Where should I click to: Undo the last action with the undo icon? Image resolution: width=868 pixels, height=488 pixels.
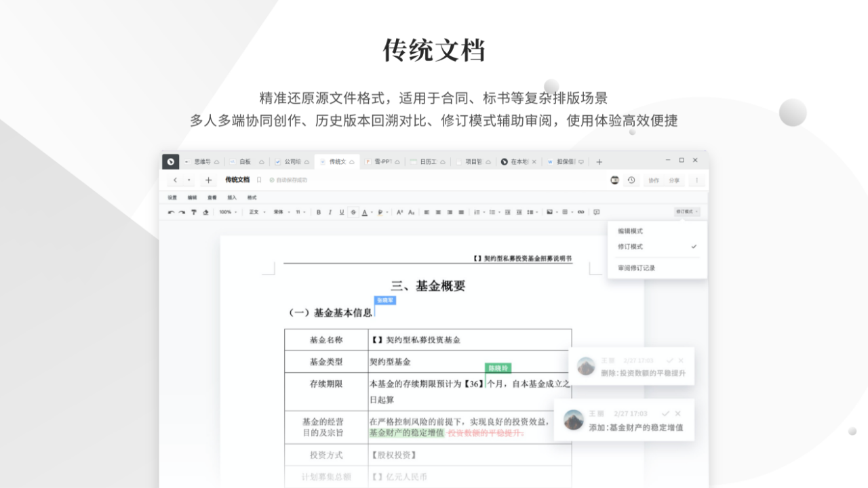point(172,212)
